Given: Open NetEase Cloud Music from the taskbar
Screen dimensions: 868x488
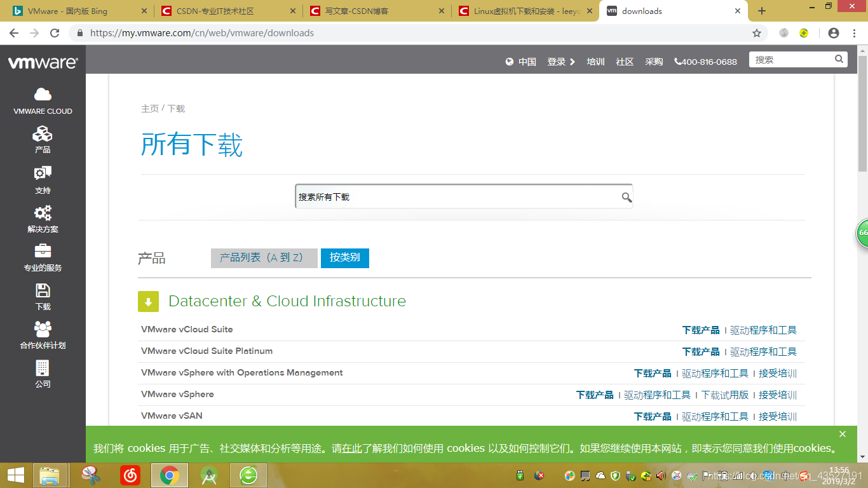Looking at the screenshot, I should 130,475.
